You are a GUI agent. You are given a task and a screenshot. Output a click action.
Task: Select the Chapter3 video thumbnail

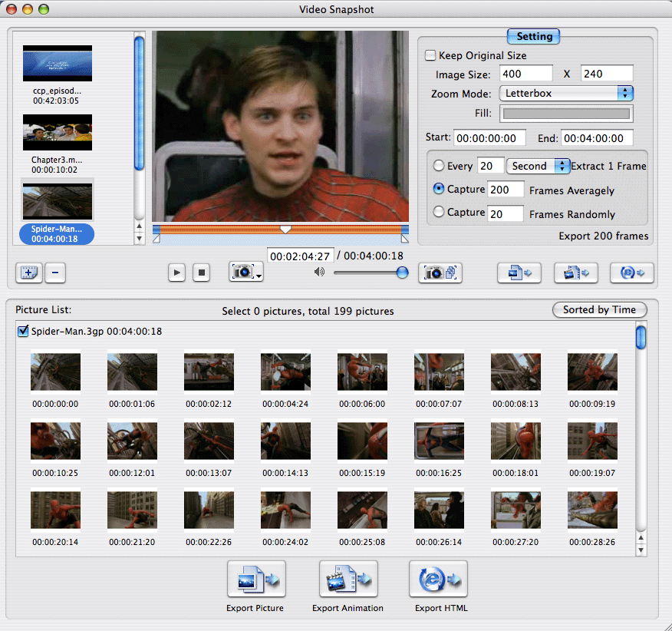click(58, 133)
